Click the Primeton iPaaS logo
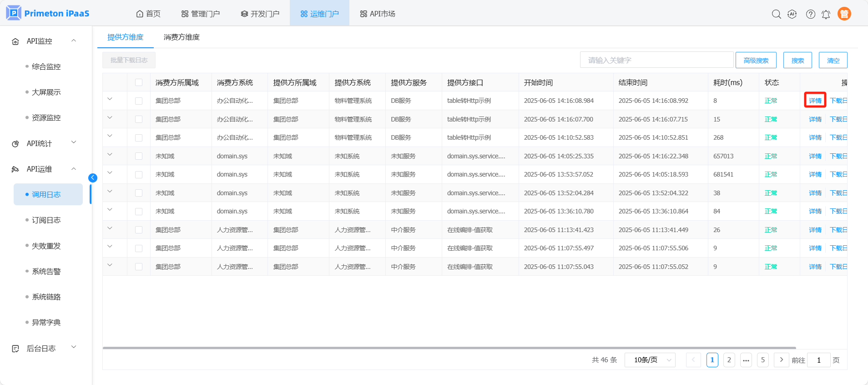The width and height of the screenshot is (868, 385). (x=48, y=13)
